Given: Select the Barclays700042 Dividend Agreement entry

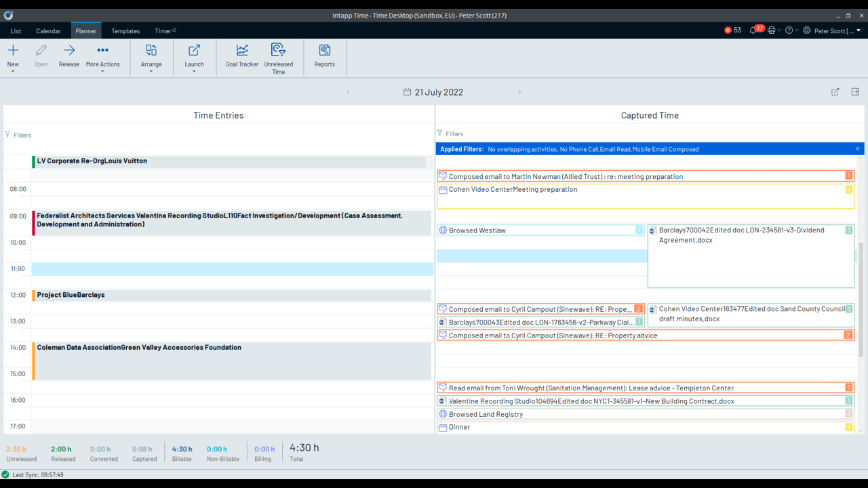Looking at the screenshot, I should (x=751, y=256).
